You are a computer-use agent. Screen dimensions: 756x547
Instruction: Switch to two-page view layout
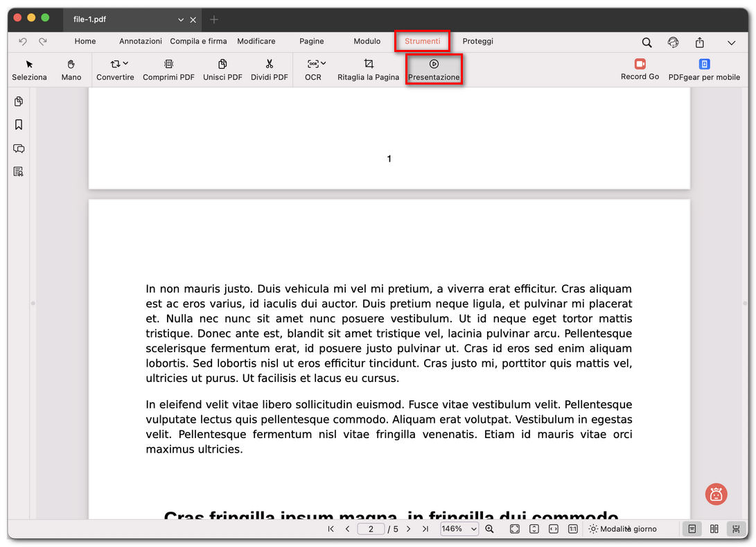click(x=714, y=528)
